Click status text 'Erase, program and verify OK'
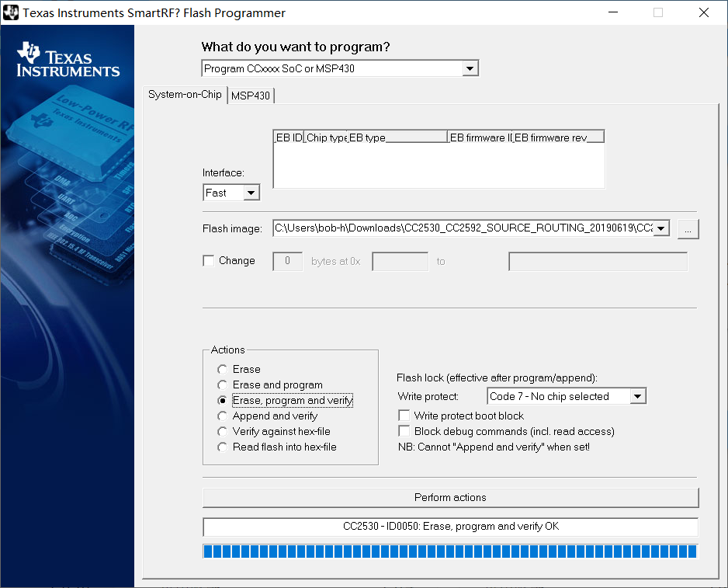 coord(491,526)
